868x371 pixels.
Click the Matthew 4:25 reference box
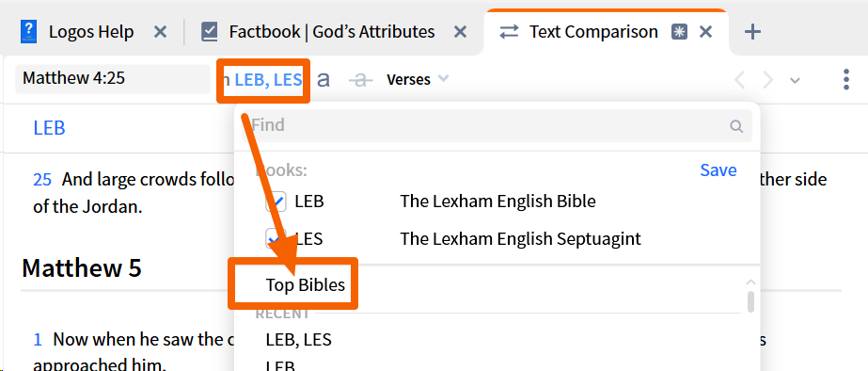click(112, 79)
